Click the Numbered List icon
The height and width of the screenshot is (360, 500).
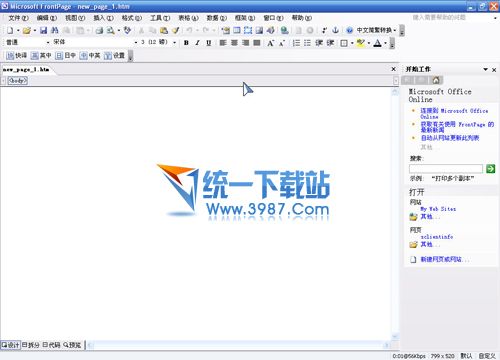coord(296,43)
